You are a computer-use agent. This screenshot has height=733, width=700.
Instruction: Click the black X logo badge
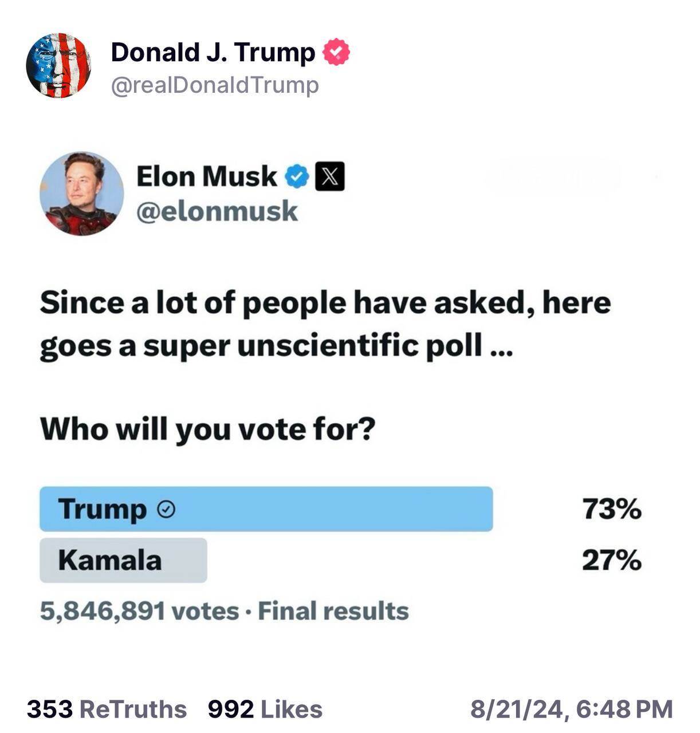[x=330, y=176]
